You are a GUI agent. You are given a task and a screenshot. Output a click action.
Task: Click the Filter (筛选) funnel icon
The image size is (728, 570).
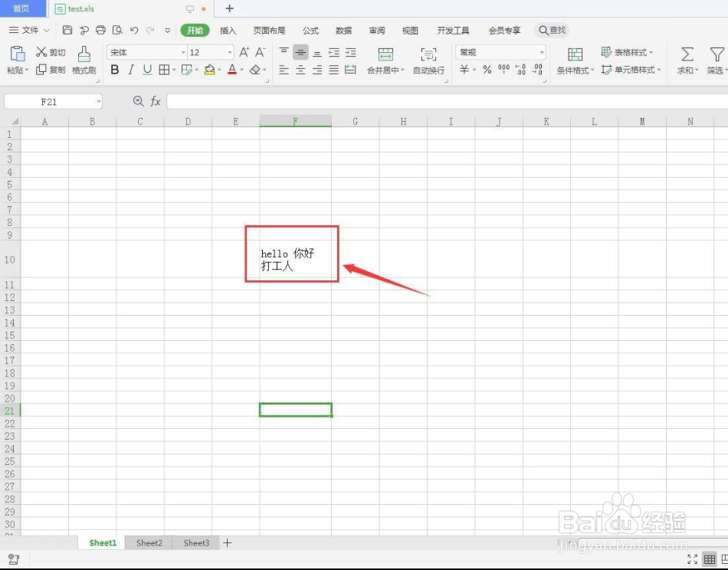tap(717, 54)
